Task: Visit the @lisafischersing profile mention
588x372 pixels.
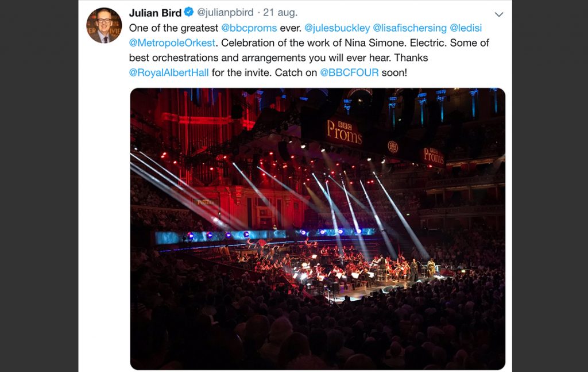Action: (x=410, y=28)
